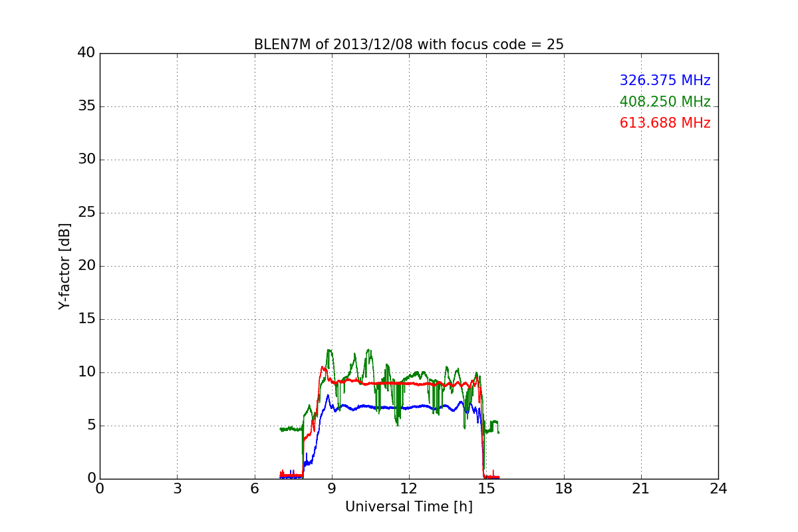This screenshot has width=798, height=532.
Task: Click y-axis tick label 25
Action: [x=86, y=213]
